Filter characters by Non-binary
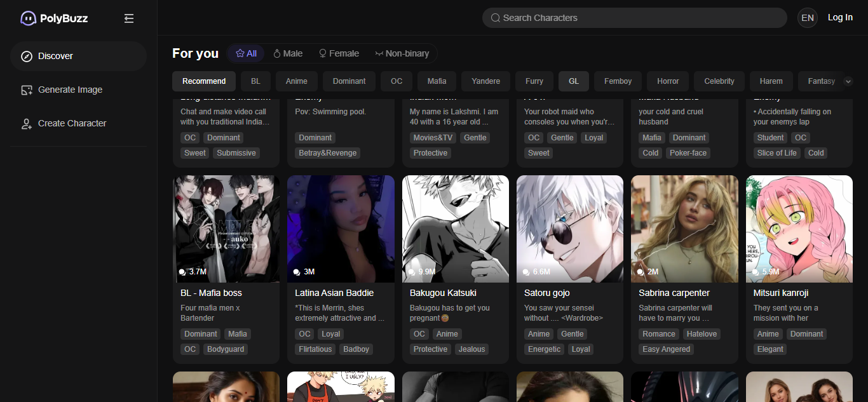 pos(402,53)
